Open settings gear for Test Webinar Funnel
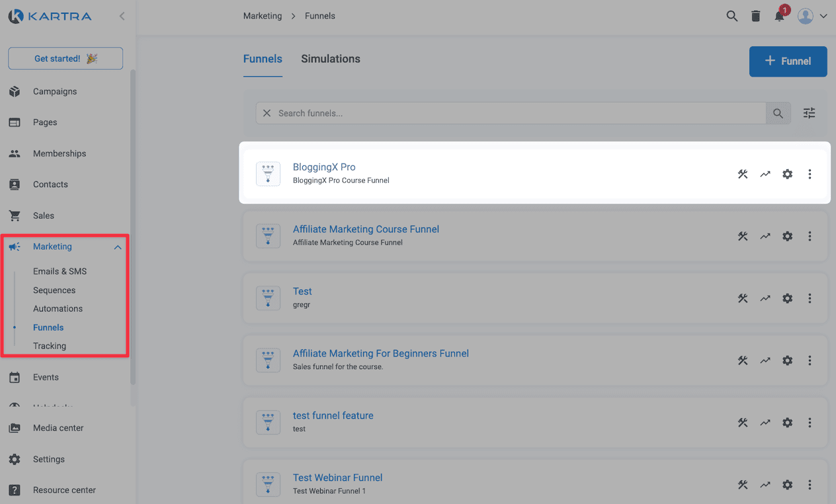 787,485
